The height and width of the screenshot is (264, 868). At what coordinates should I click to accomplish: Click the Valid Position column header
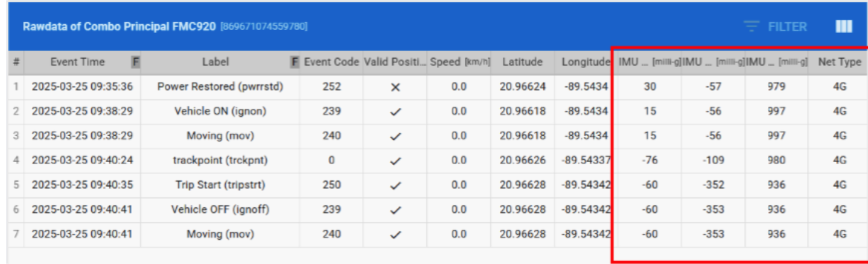(x=395, y=62)
